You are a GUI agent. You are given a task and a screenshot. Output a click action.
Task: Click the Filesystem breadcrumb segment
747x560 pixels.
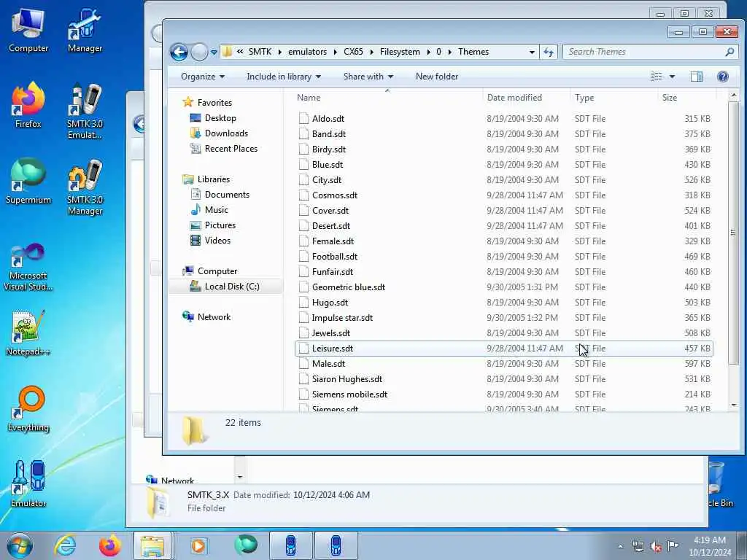click(x=400, y=52)
